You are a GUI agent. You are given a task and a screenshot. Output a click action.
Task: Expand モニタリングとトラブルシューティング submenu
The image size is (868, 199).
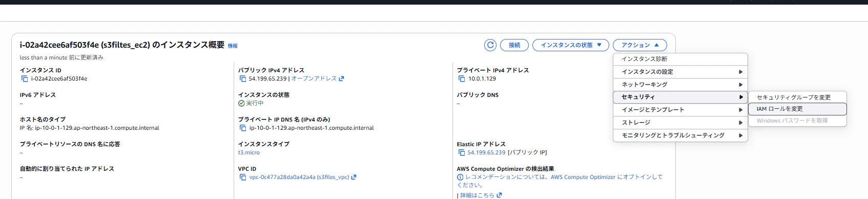(x=680, y=135)
